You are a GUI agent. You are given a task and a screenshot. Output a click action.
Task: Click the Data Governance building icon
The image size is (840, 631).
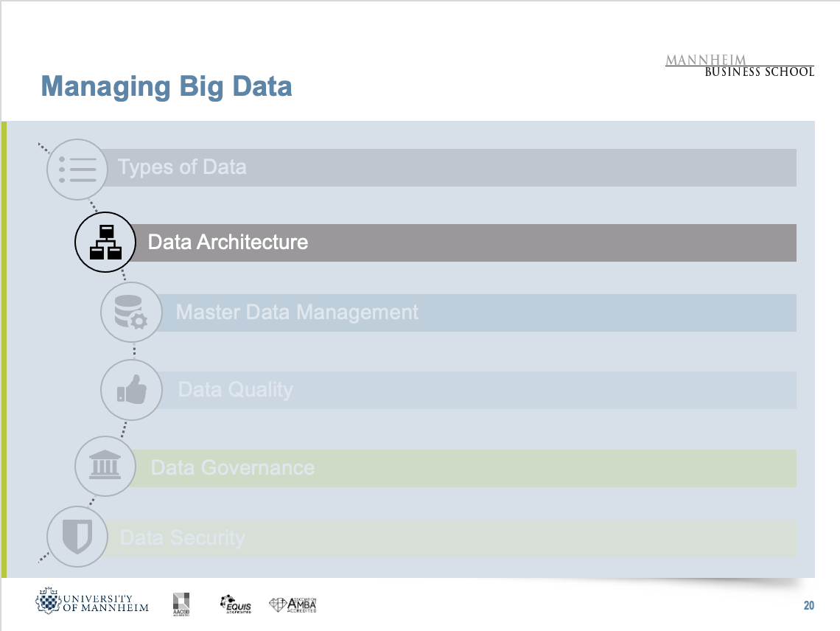pos(105,467)
